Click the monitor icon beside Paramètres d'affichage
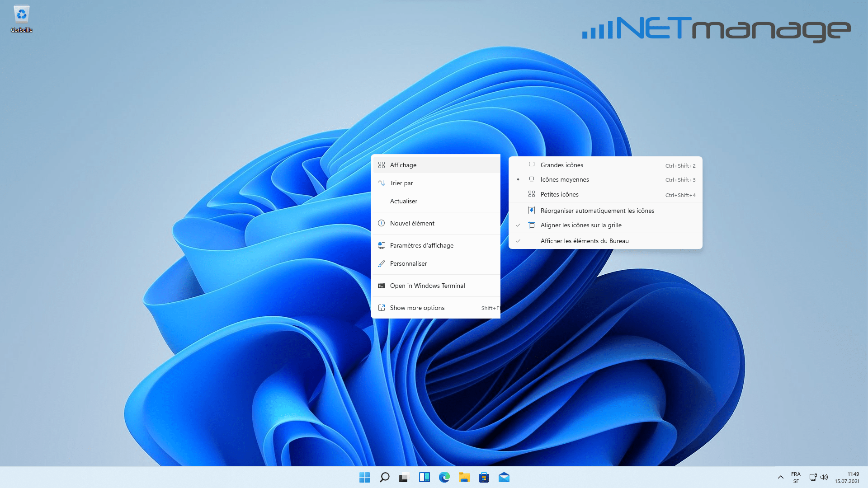 pos(382,245)
